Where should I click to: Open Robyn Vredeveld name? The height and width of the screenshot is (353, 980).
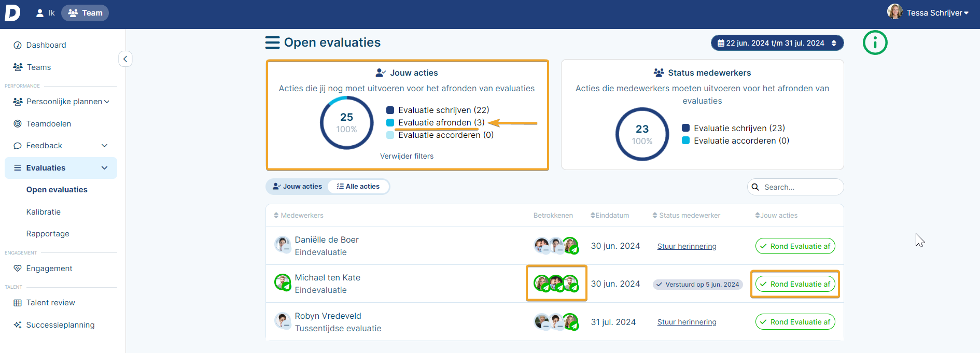pos(328,316)
